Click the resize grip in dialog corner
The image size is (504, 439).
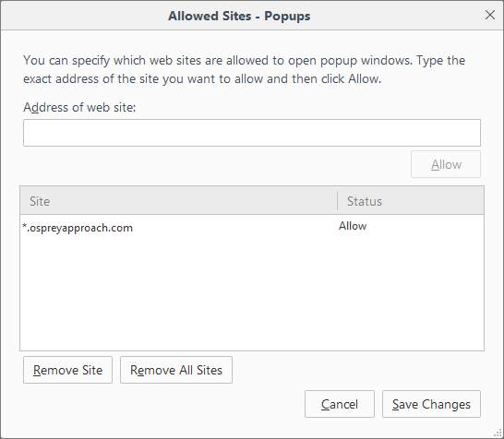pyautogui.click(x=498, y=433)
